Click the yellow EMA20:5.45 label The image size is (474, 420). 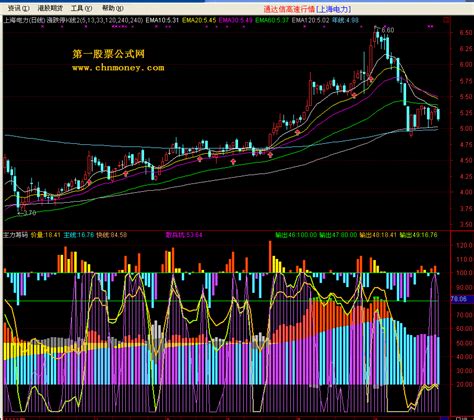pyautogui.click(x=199, y=20)
